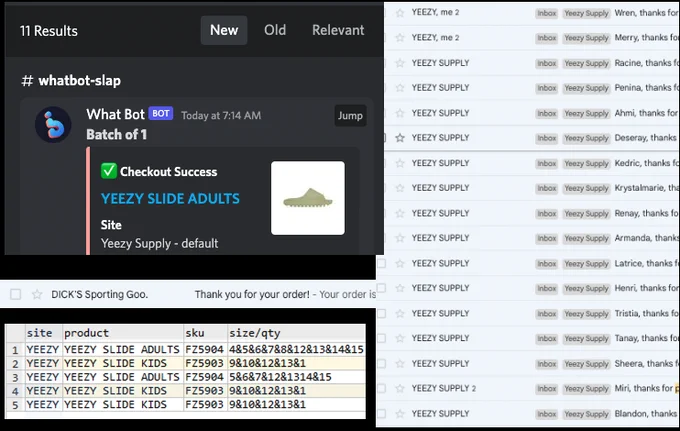The width and height of the screenshot is (680, 431).
Task: Select the 'product' column header in spreadsheet
Action: pos(123,333)
